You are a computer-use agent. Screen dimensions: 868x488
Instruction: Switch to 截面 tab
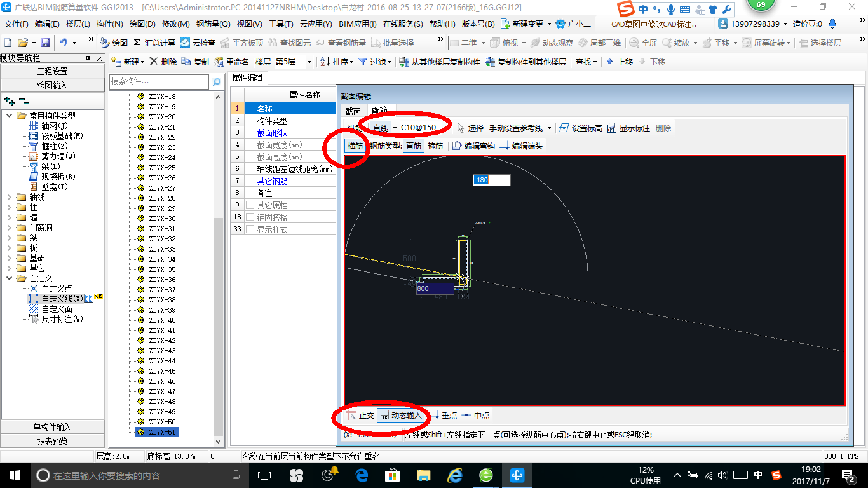353,111
